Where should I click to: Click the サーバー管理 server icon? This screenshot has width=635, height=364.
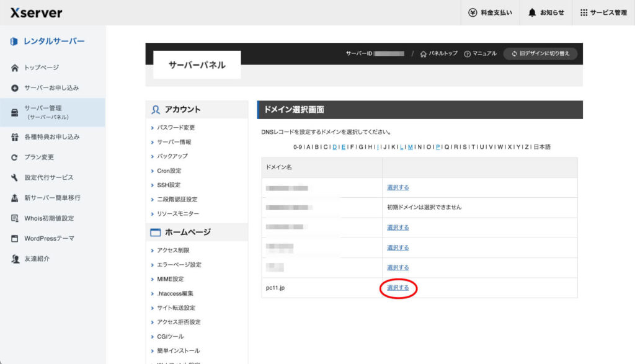[15, 113]
